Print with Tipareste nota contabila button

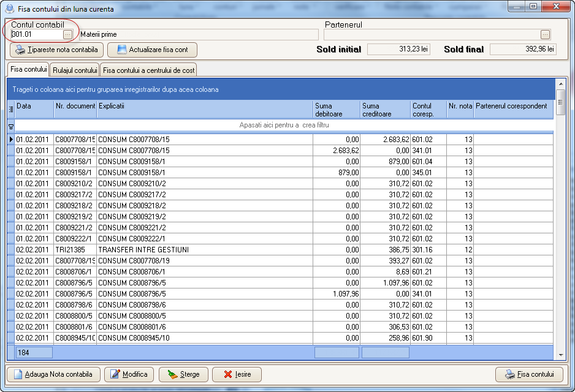(x=56, y=50)
